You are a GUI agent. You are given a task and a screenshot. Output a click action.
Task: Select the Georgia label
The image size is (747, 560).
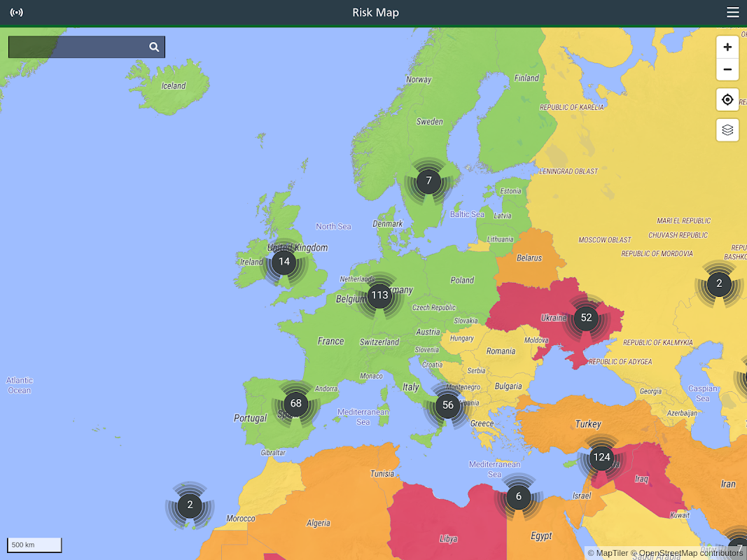650,391
